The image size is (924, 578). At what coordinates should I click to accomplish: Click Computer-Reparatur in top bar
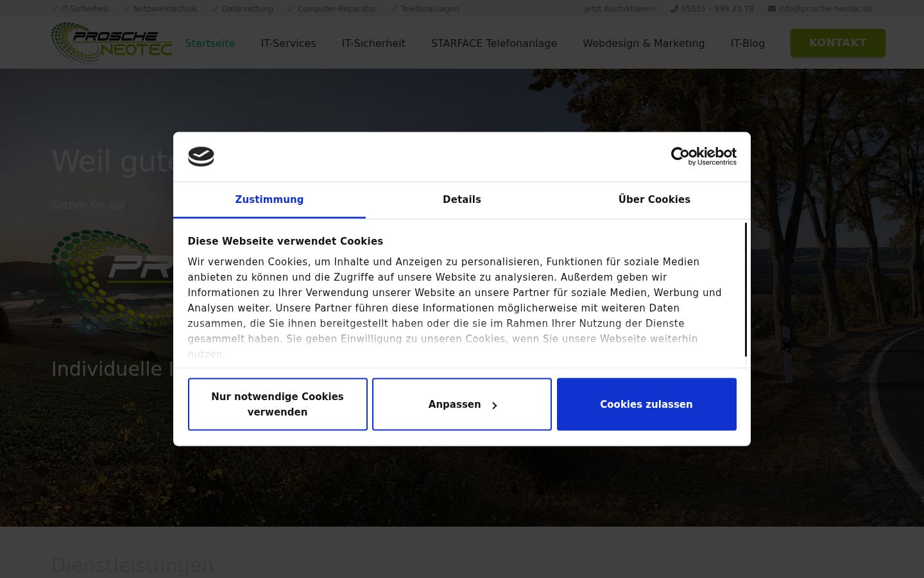[337, 9]
